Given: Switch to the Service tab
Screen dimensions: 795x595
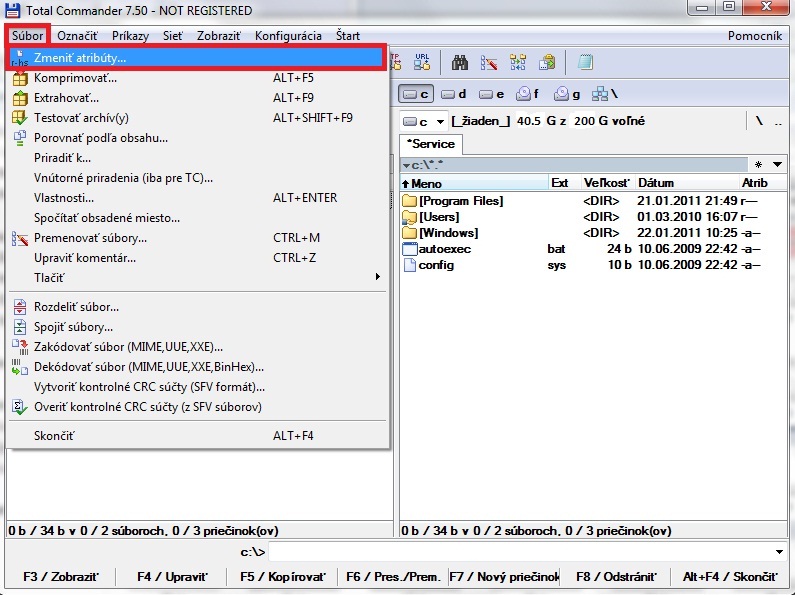Looking at the screenshot, I should [x=431, y=144].
